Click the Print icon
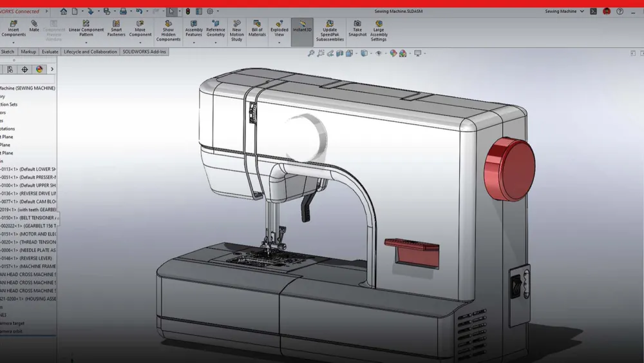644x363 pixels. tap(123, 12)
